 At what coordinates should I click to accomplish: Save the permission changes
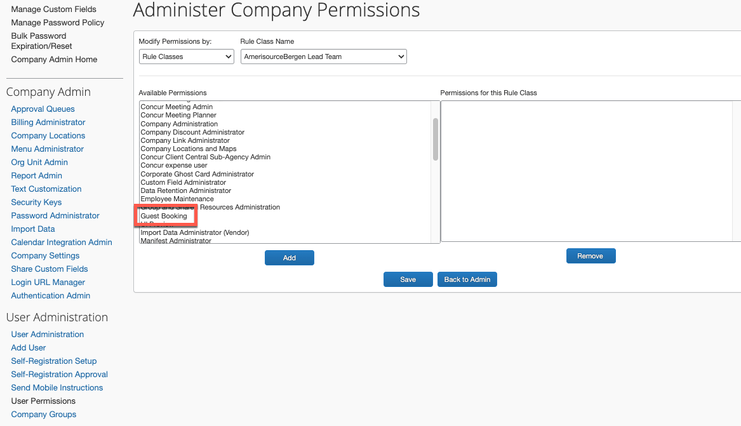408,279
